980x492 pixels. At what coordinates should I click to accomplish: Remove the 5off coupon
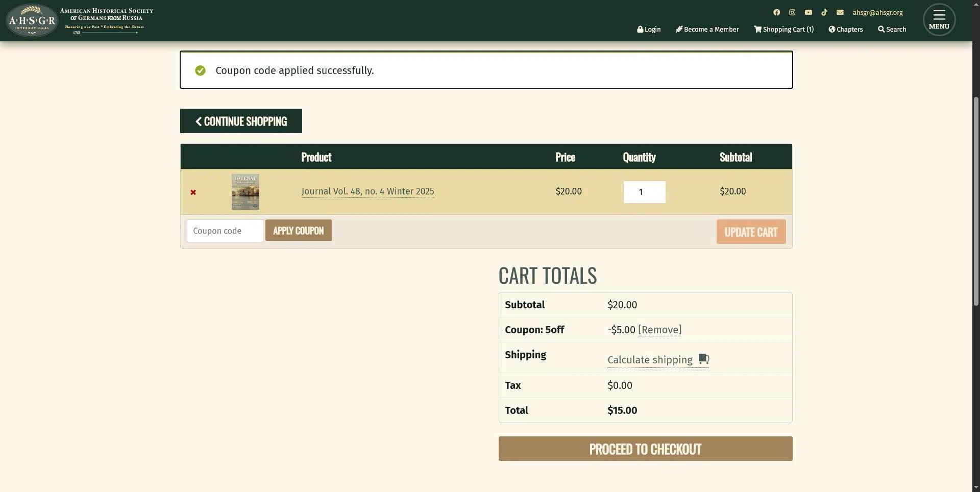click(x=659, y=330)
